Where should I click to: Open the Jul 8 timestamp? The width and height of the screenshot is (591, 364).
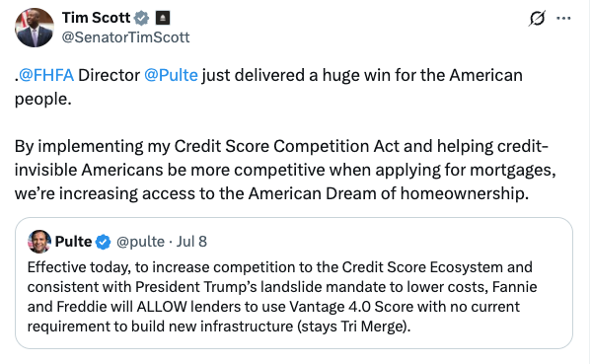[191, 242]
